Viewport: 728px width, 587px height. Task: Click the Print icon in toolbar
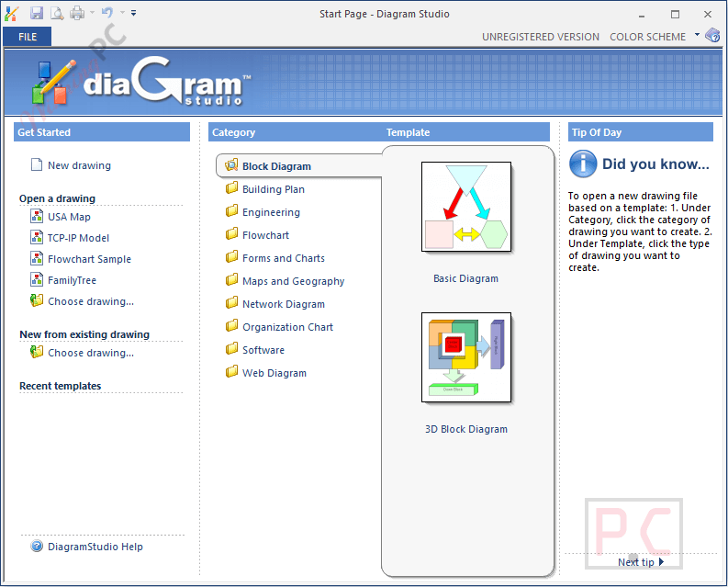[x=77, y=13]
